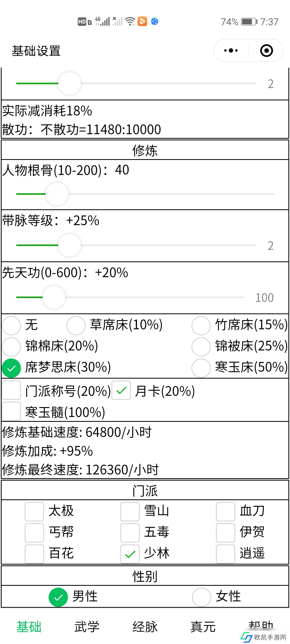This screenshot has height=644, width=290.
Task: Open the 真元 tab
Action: pyautogui.click(x=203, y=626)
